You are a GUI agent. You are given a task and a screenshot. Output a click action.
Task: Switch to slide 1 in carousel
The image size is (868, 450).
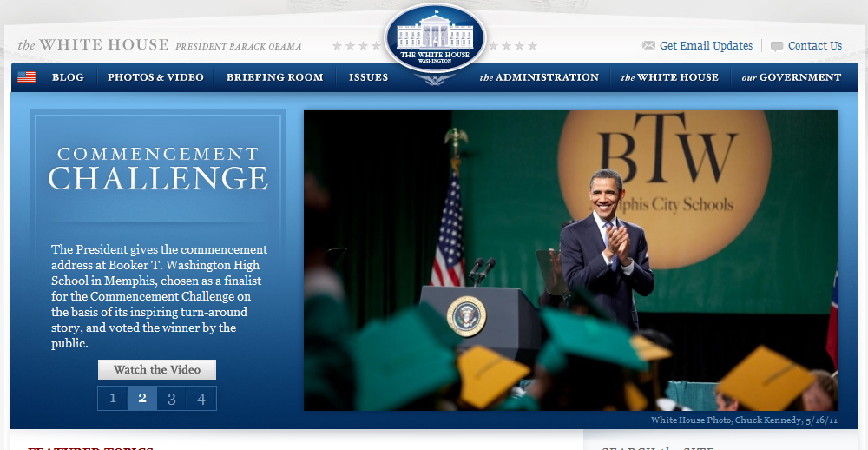tap(113, 399)
